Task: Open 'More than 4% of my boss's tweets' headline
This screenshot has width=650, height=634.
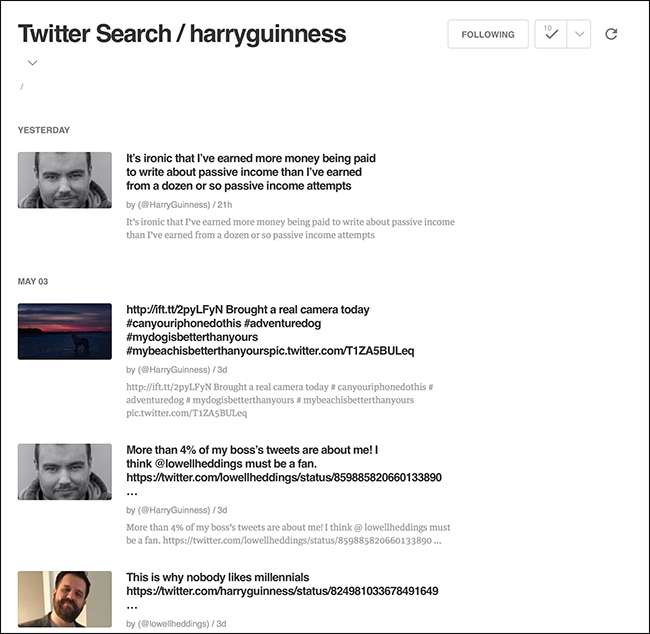Action: click(x=284, y=471)
